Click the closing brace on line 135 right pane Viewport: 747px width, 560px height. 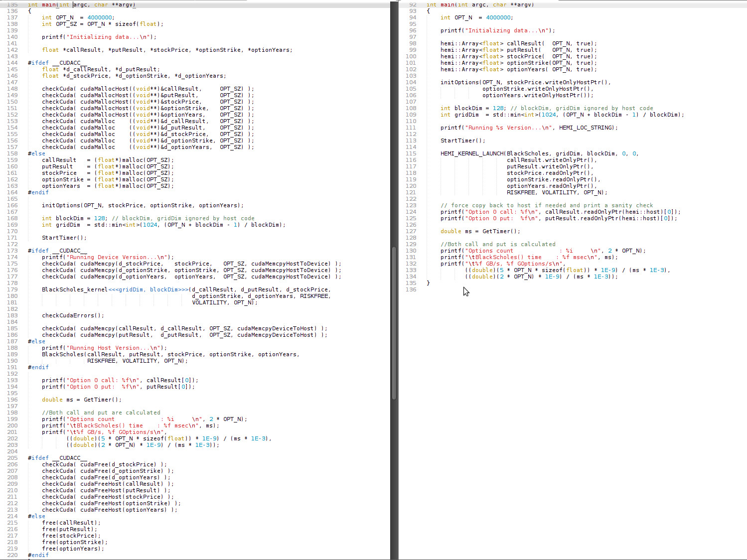pyautogui.click(x=428, y=282)
